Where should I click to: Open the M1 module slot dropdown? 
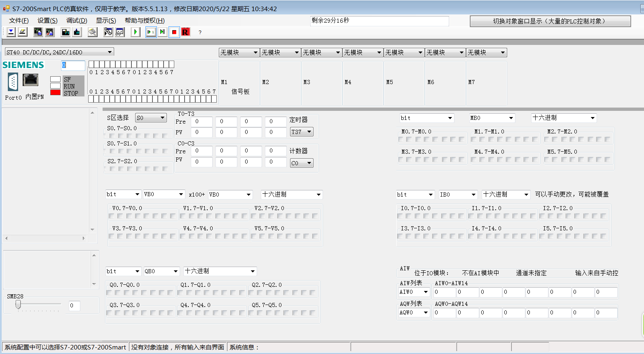pyautogui.click(x=255, y=52)
